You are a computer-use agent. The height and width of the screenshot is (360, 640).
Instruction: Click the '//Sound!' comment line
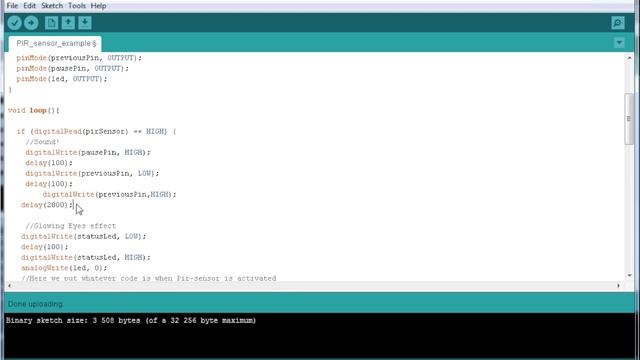pos(42,142)
